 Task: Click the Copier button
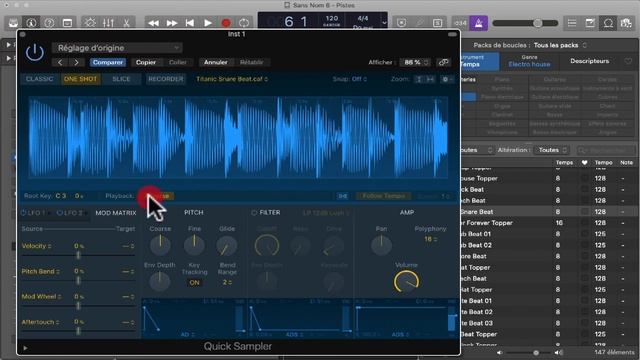[x=146, y=62]
